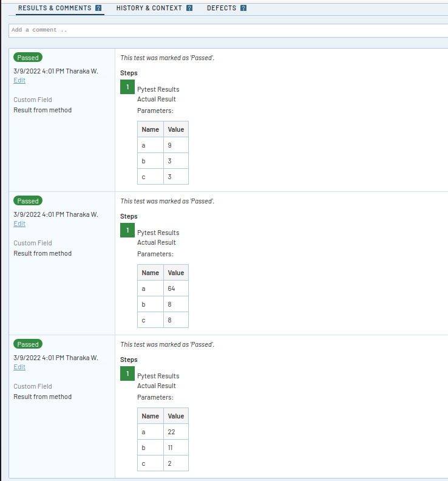Click Parameters label in second result
Screen dimensions: 448x481
(155, 254)
